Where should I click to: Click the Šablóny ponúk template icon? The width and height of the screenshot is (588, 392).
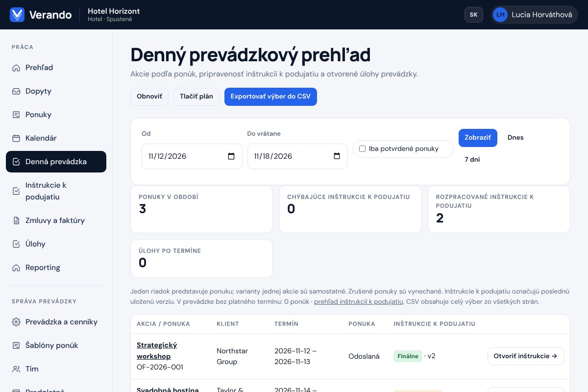coord(16,345)
